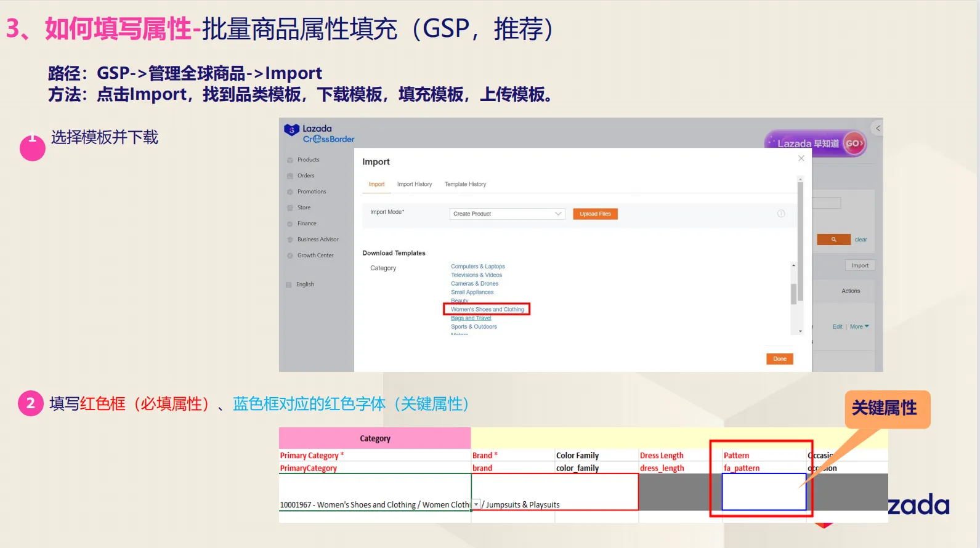Screen dimensions: 980x548
Task: Click the Lazada GO banner button
Action: 854,143
